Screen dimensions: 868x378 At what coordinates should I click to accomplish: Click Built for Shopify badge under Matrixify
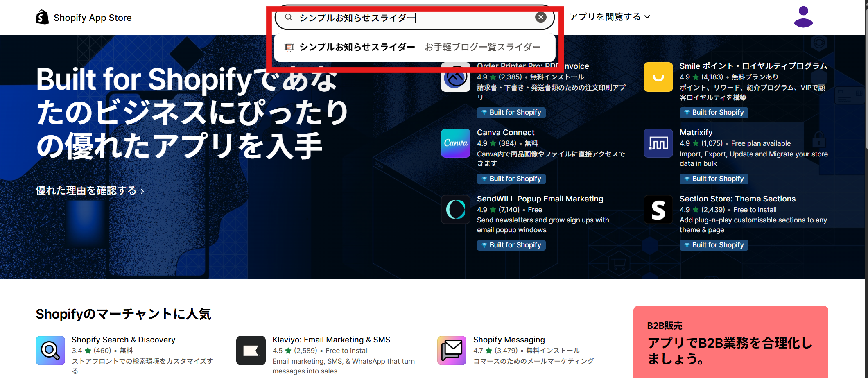(714, 179)
